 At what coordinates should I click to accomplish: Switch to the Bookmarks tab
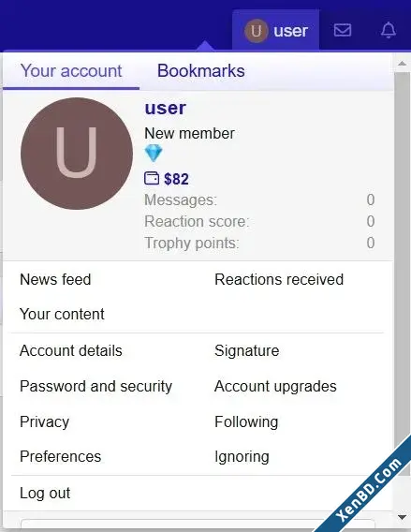(x=200, y=71)
